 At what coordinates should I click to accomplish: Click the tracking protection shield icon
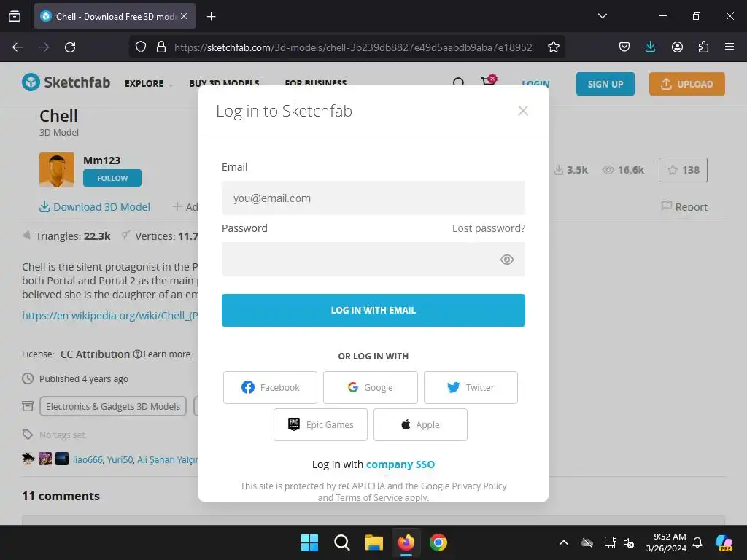point(141,47)
